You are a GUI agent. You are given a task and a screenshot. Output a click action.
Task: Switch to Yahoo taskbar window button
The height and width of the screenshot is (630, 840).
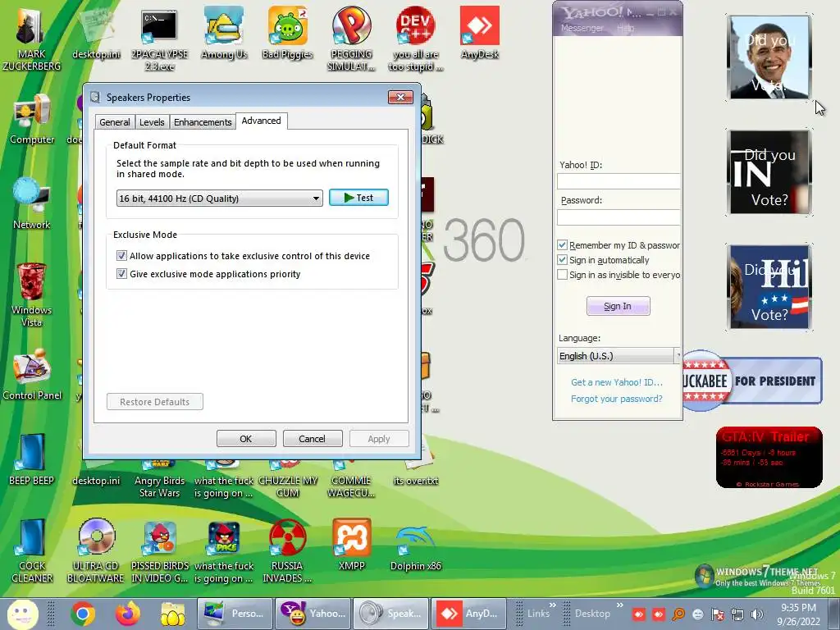313,614
